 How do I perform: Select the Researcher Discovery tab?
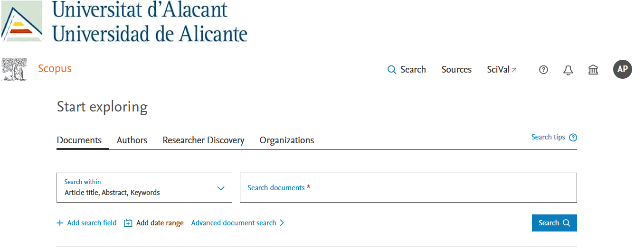[x=203, y=140]
